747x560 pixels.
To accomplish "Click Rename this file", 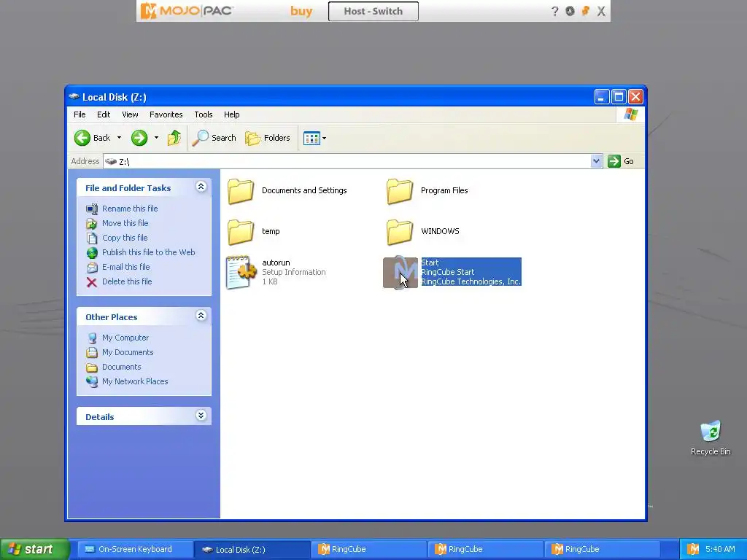I will (x=130, y=209).
